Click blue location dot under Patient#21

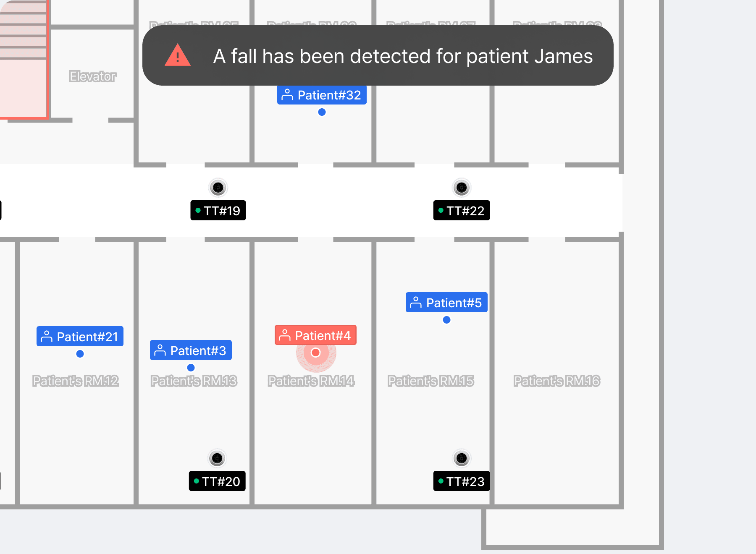pos(80,354)
